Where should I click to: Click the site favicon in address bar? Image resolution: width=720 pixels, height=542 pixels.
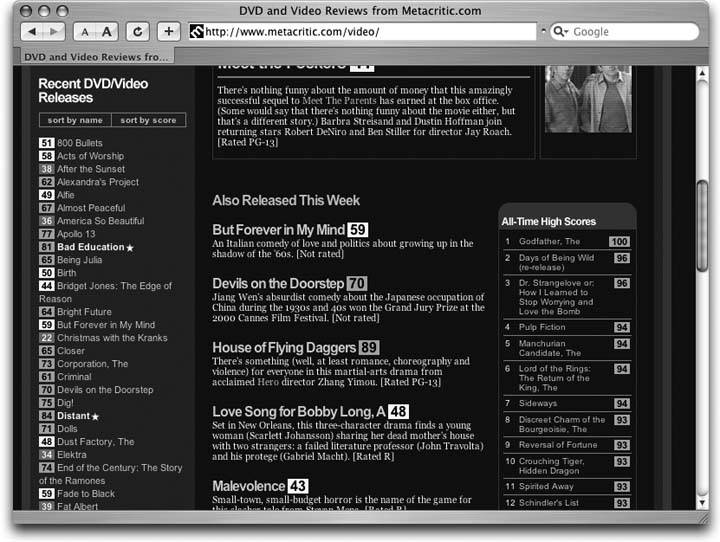point(196,32)
